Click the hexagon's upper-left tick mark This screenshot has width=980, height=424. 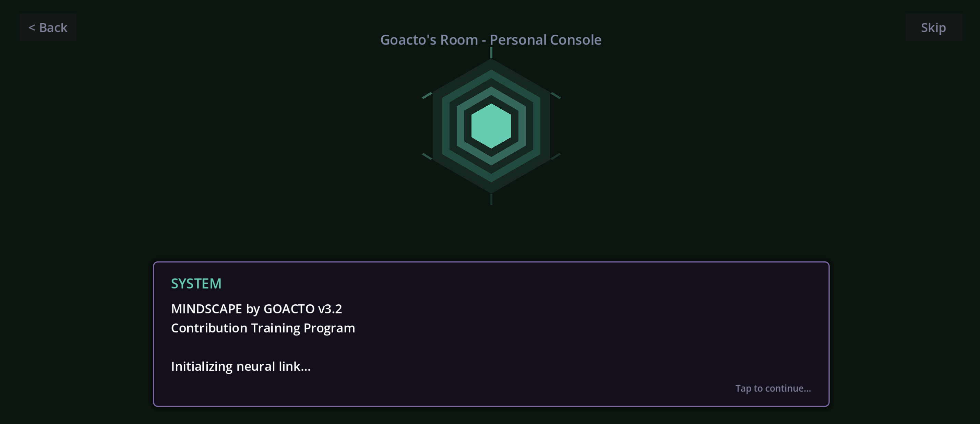tap(427, 95)
